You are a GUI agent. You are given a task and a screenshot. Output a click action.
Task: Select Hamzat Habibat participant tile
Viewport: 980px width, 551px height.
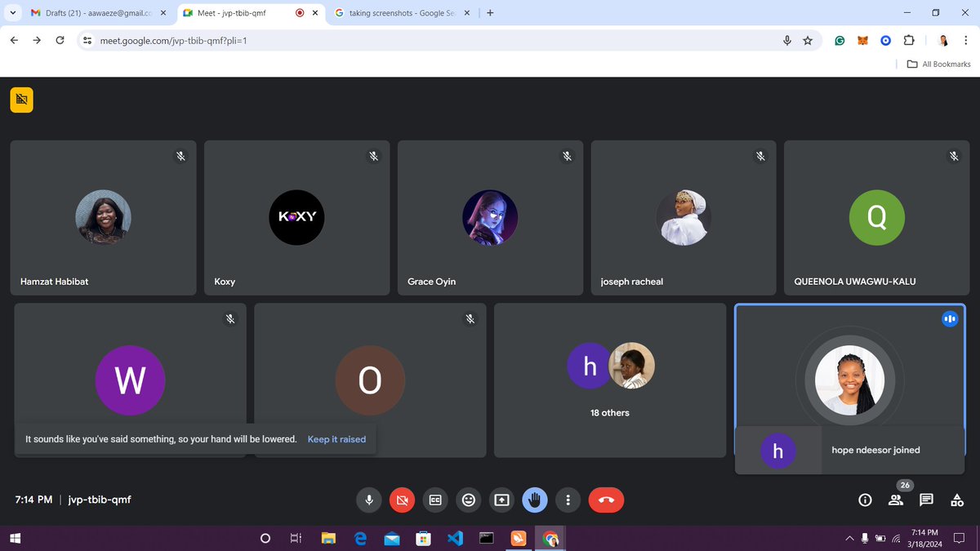(x=103, y=217)
